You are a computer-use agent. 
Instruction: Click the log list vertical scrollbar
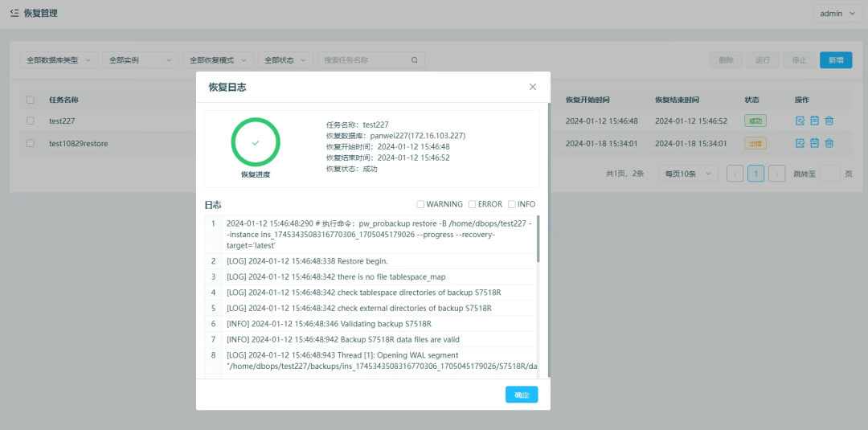(x=538, y=239)
